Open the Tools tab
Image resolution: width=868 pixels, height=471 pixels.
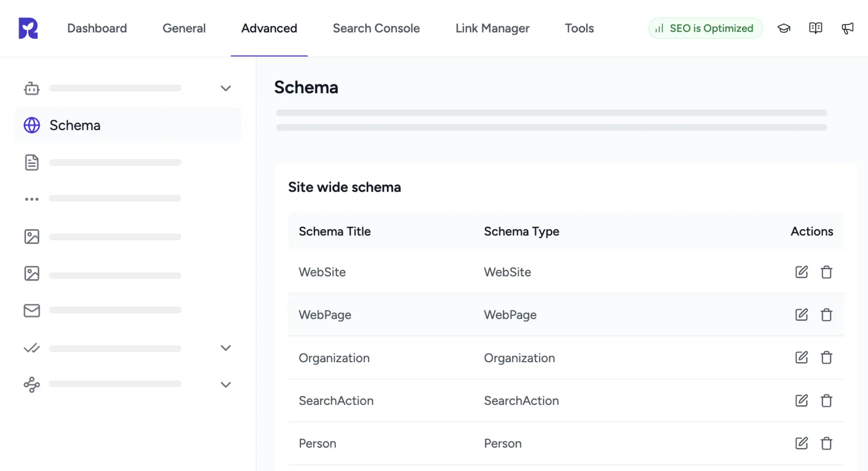point(579,28)
